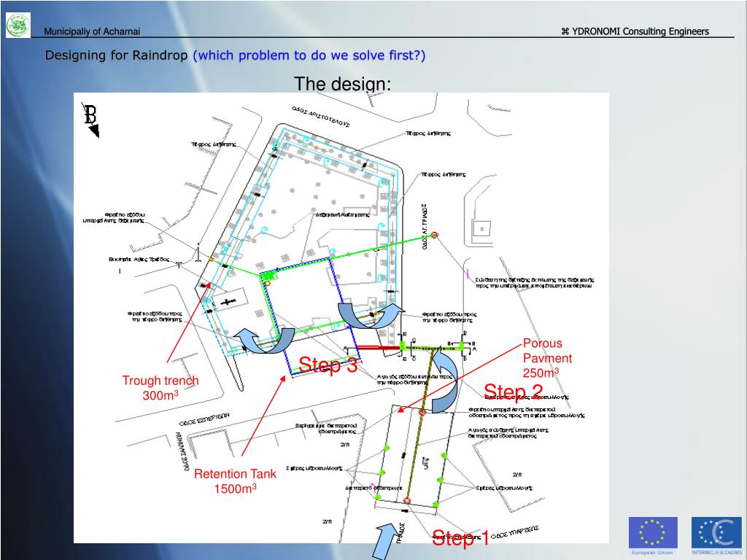Screen dimensions: 747x560
Task: Click the 'Designing for Raindrop' title text
Action: click(x=116, y=55)
